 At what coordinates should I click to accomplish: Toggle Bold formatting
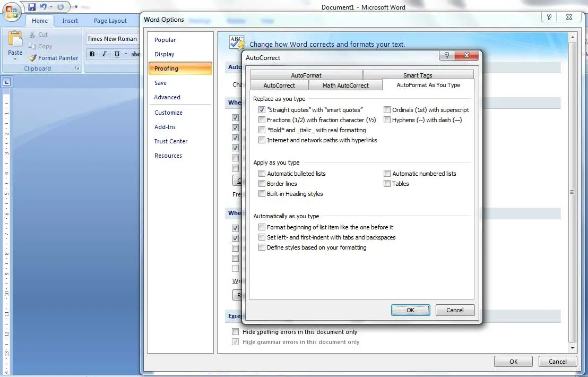coord(92,54)
